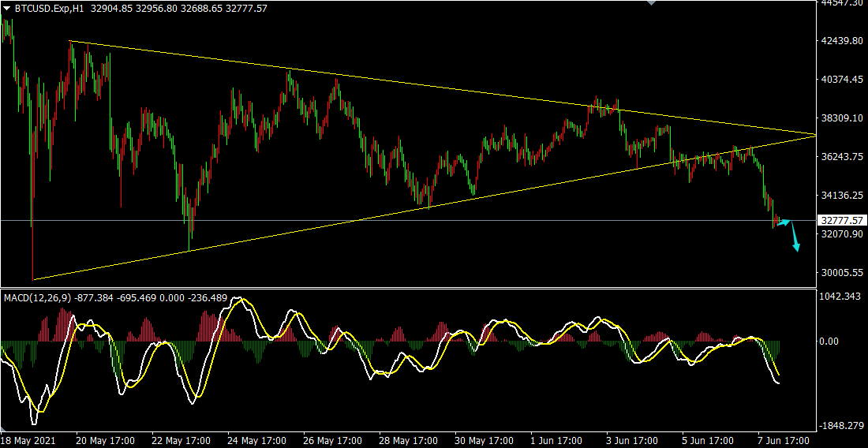This screenshot has height=448, width=868.
Task: Click the 24 May 17:00 time label
Action: click(x=256, y=440)
